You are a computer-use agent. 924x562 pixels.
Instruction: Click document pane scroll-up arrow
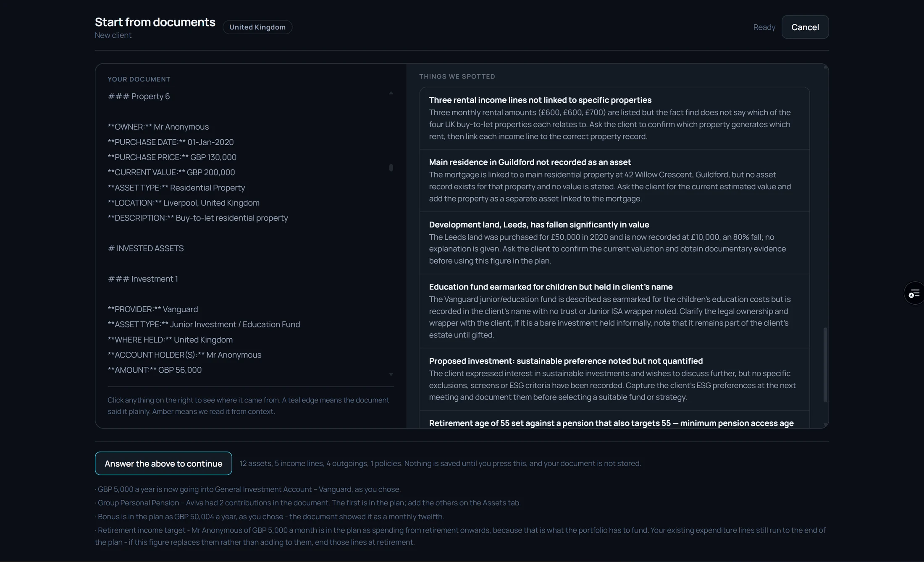tap(391, 93)
